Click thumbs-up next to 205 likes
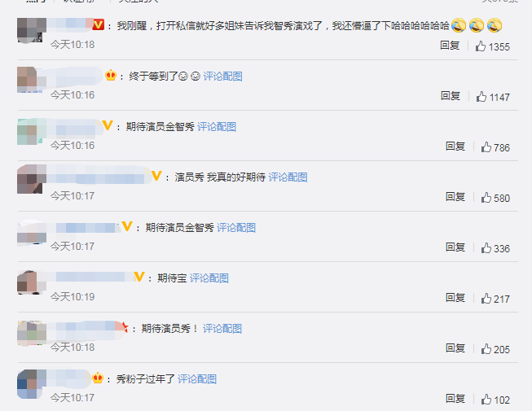The image size is (532, 411). pyautogui.click(x=486, y=349)
